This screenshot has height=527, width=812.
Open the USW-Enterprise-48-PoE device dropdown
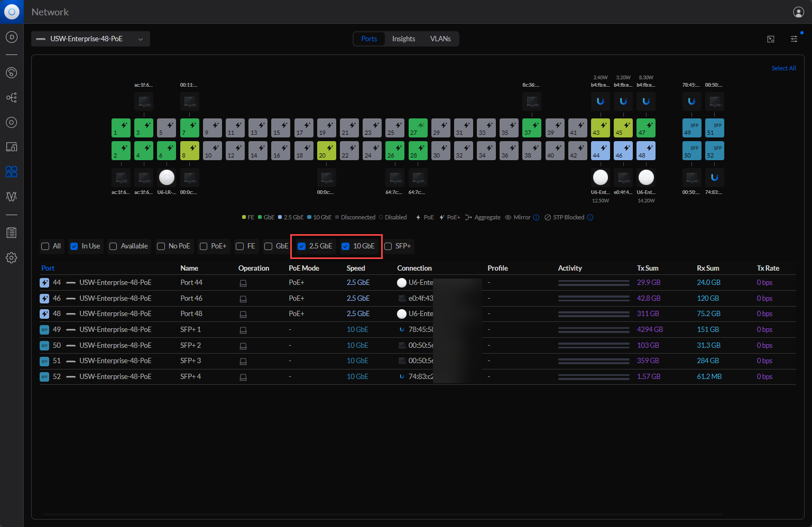[x=90, y=39]
